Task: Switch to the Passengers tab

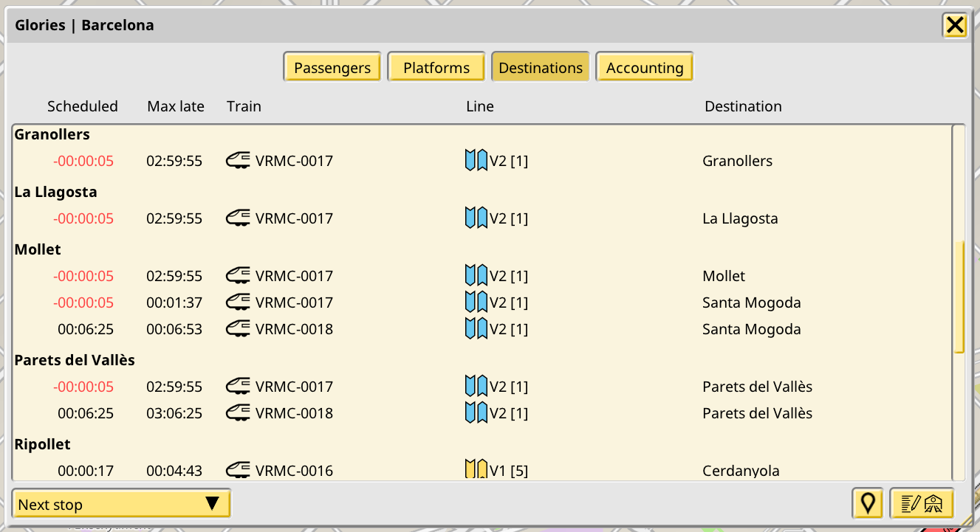Action: click(332, 68)
